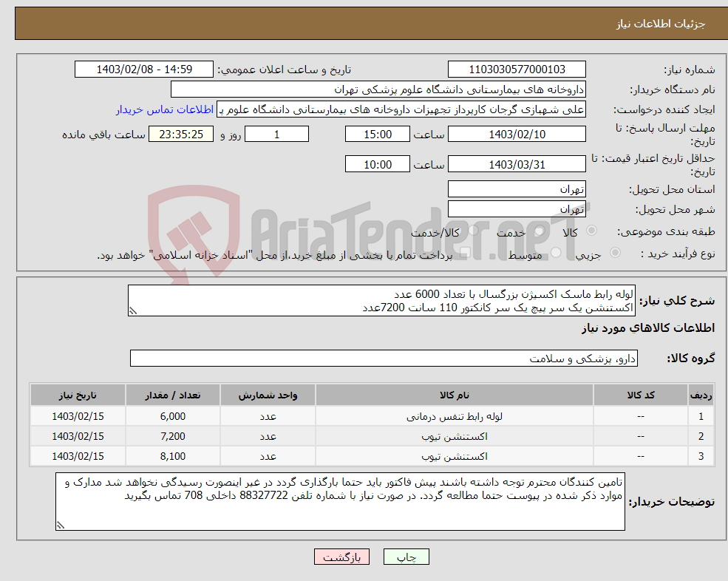Screen dimensions: 728x581
Task: Click the Islamic treasury payment note text
Action: 274,255
